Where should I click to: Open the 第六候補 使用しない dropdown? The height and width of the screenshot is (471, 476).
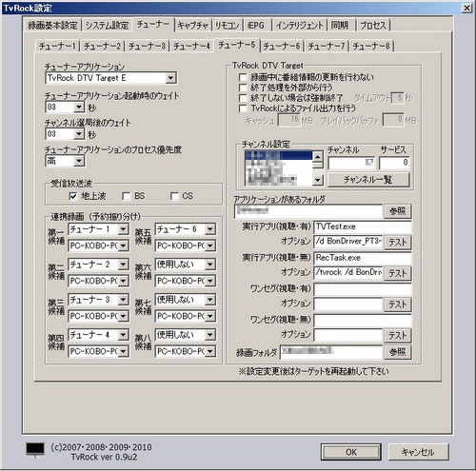click(209, 265)
